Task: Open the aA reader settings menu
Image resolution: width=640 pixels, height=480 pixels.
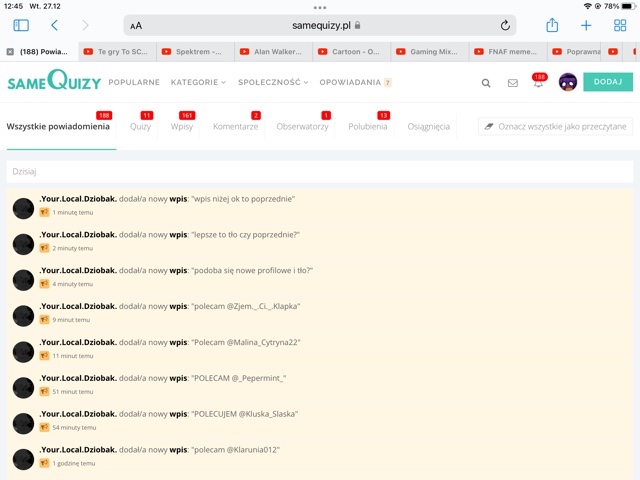Action: click(136, 26)
